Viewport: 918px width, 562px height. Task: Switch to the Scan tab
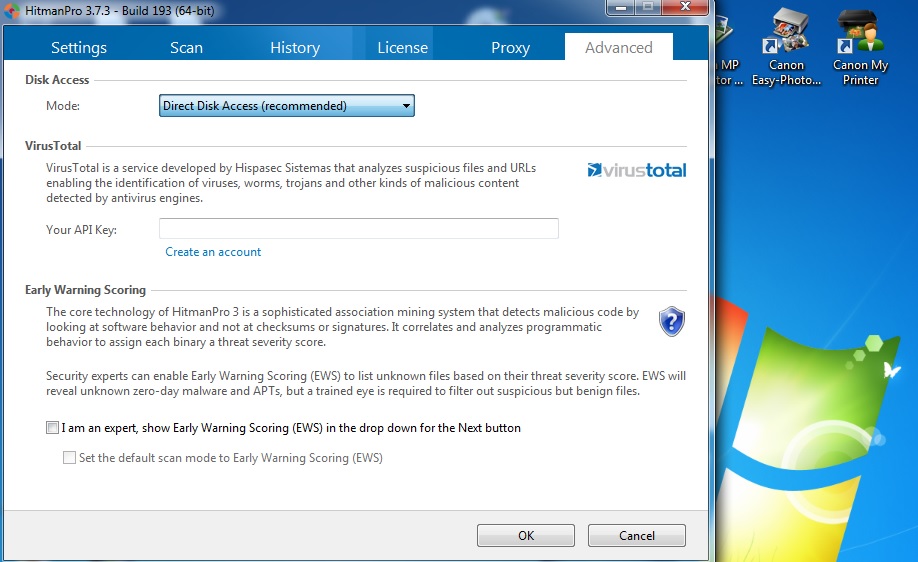pyautogui.click(x=186, y=47)
